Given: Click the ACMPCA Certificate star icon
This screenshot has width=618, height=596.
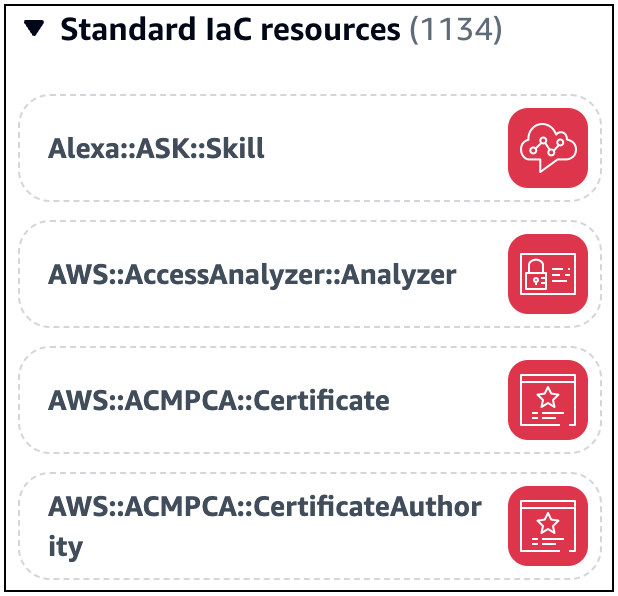Looking at the screenshot, I should coord(547,400).
